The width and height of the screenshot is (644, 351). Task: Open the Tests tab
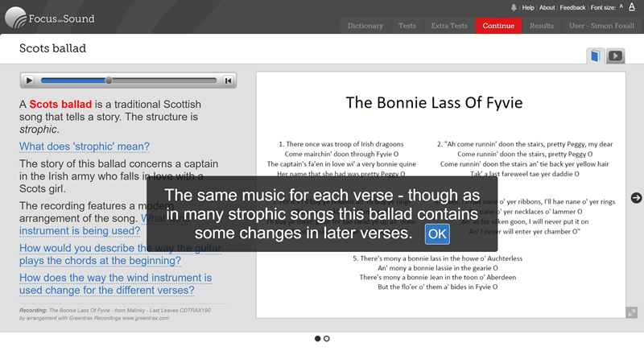click(407, 26)
